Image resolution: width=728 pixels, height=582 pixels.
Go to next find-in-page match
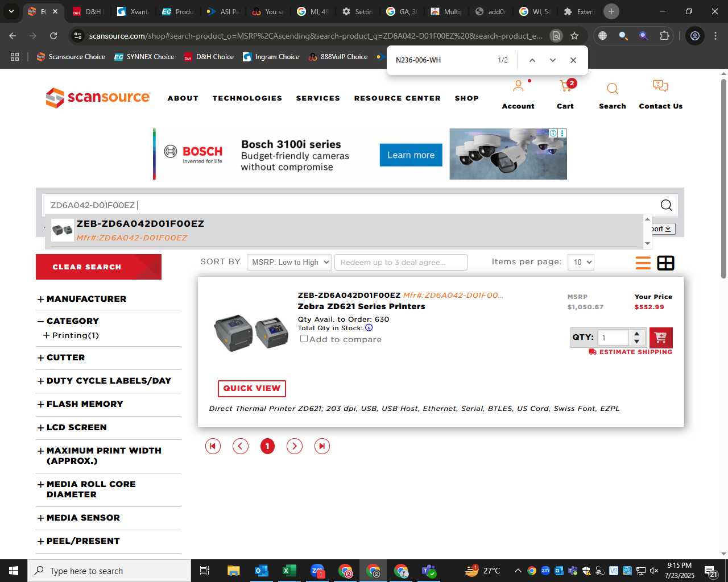tap(552, 60)
